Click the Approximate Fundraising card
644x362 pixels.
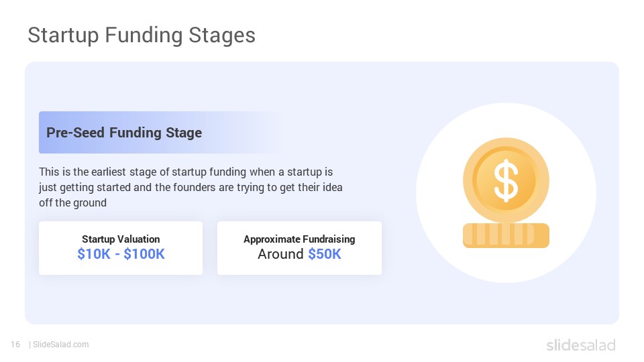point(299,248)
